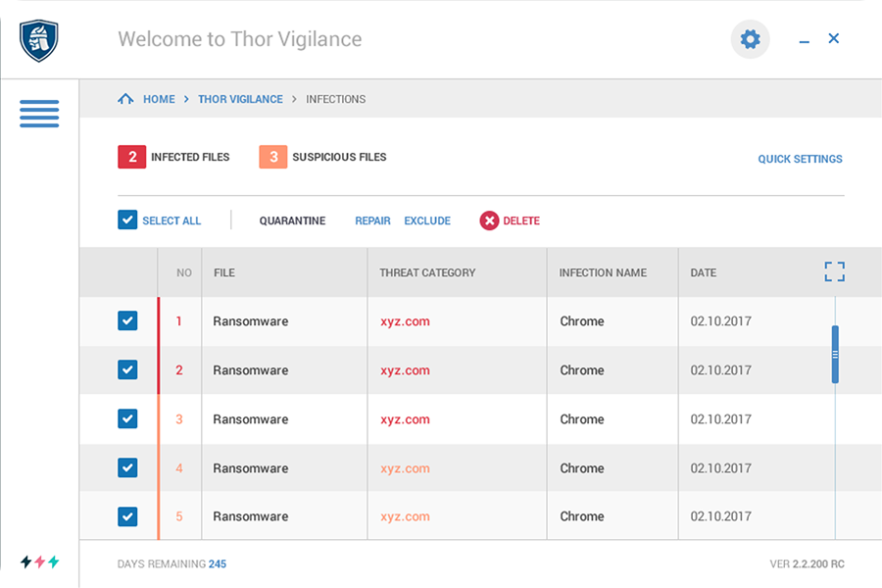Expand table with the fullscreen icon
This screenshot has width=882, height=588.
click(835, 271)
